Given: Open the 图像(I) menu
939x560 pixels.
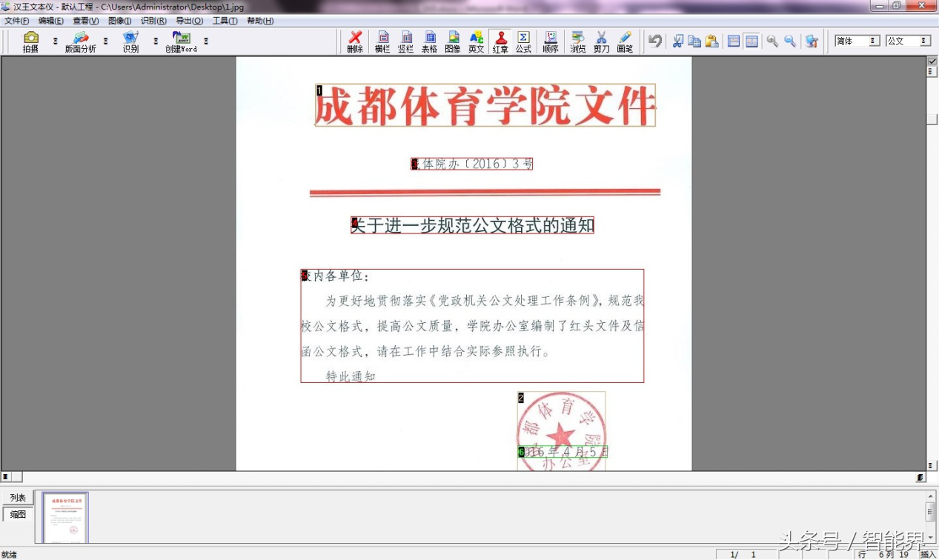Looking at the screenshot, I should (119, 21).
